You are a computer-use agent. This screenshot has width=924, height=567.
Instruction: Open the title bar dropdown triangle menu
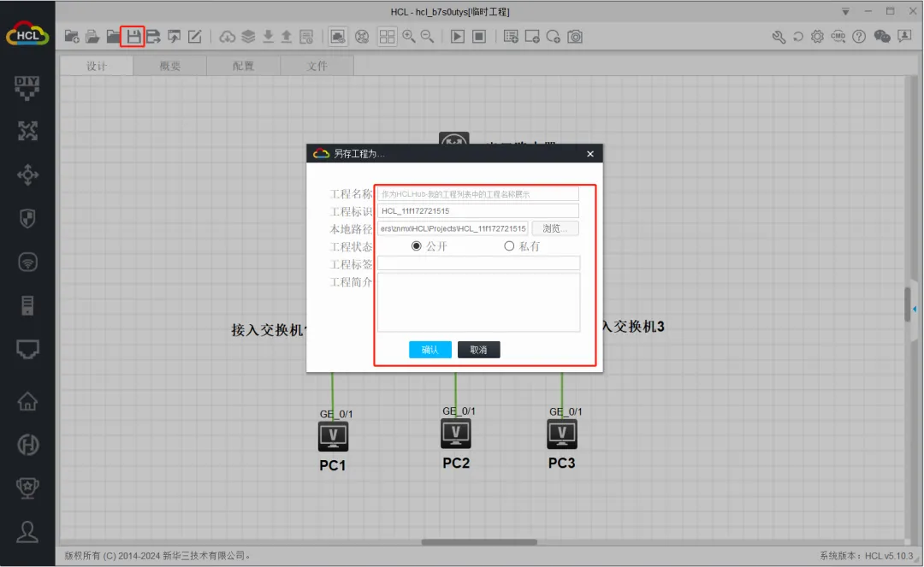click(x=845, y=12)
